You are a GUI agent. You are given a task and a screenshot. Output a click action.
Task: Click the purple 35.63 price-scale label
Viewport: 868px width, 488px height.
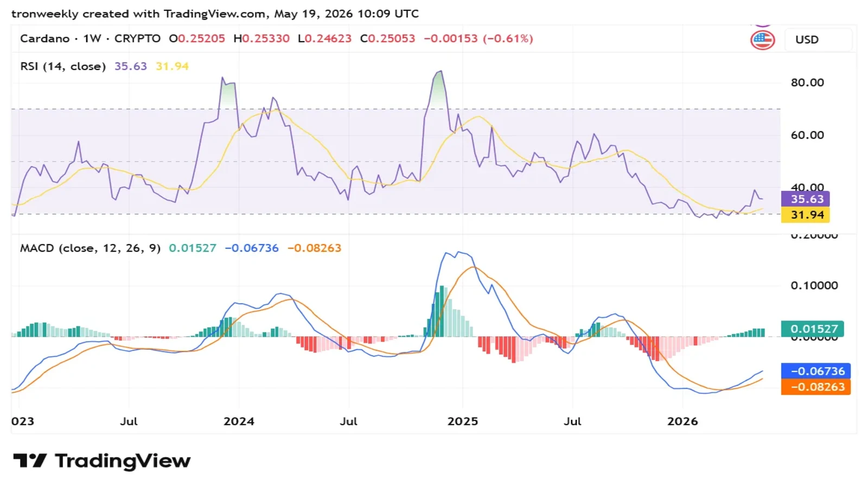click(805, 199)
